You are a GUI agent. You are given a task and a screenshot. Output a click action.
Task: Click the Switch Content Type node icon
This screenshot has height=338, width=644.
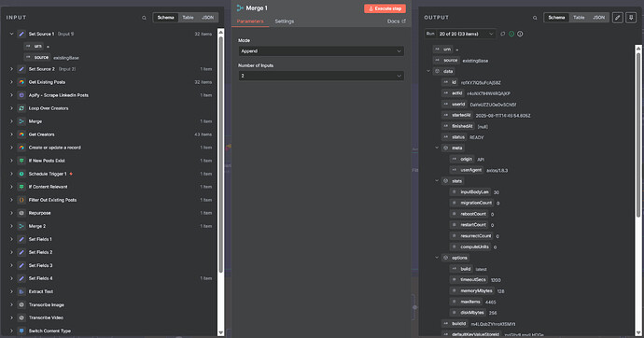point(21,331)
